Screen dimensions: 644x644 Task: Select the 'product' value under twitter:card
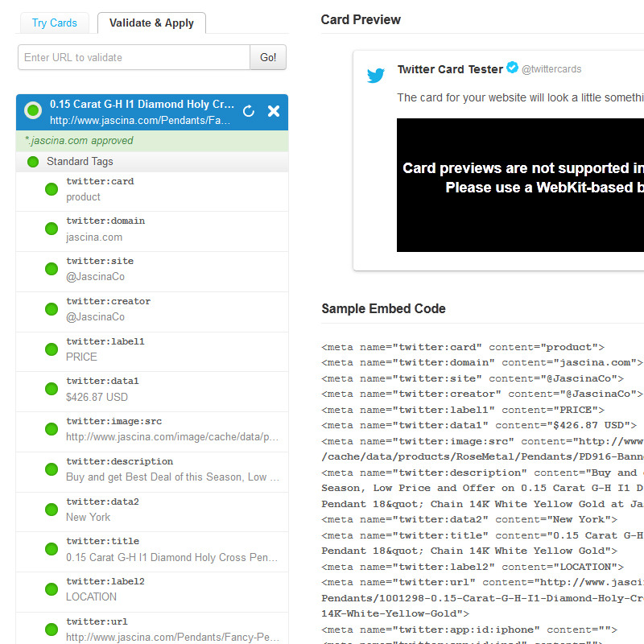(x=83, y=197)
